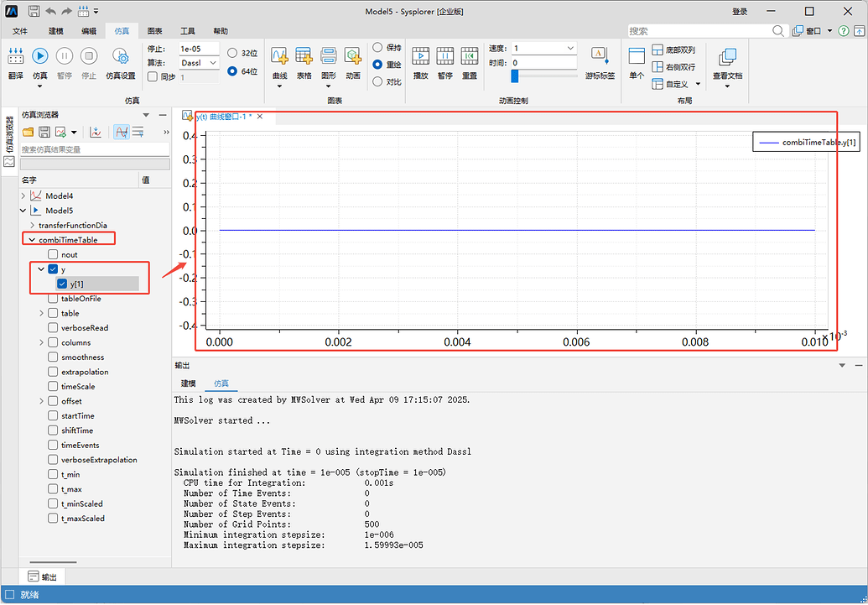Toggle the highlighted curve filter icon

tap(122, 132)
